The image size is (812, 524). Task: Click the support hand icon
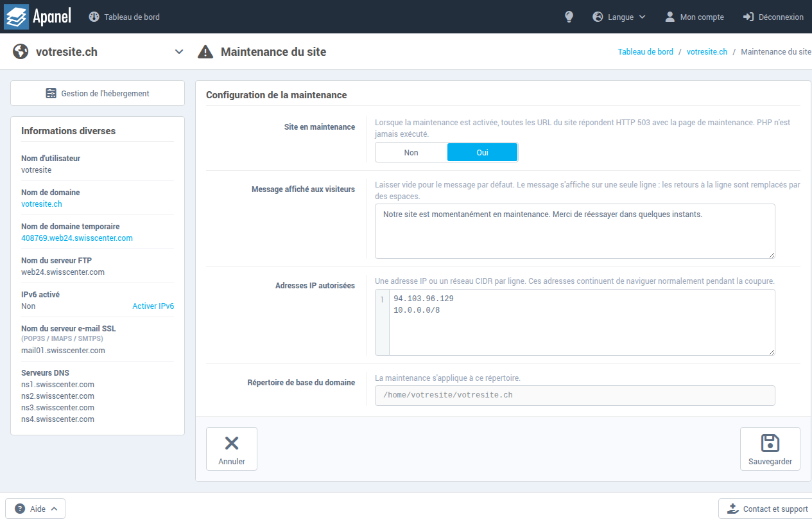[x=732, y=509]
